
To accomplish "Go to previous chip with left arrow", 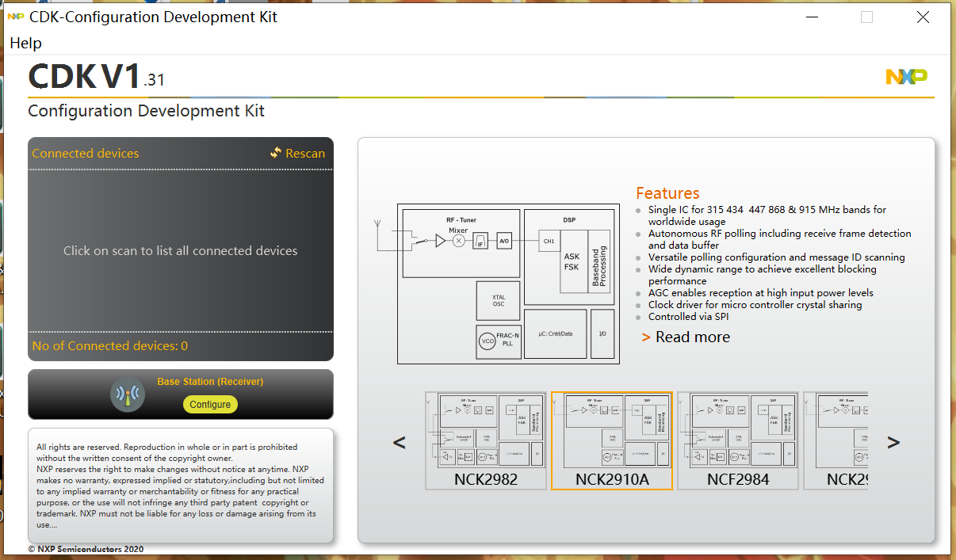I will tap(400, 442).
